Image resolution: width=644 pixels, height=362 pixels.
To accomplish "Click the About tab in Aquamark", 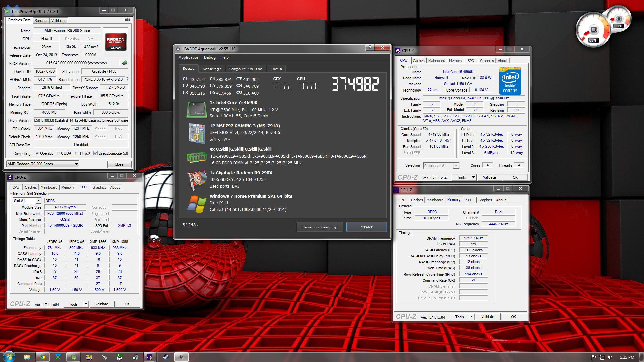I will point(276,69).
